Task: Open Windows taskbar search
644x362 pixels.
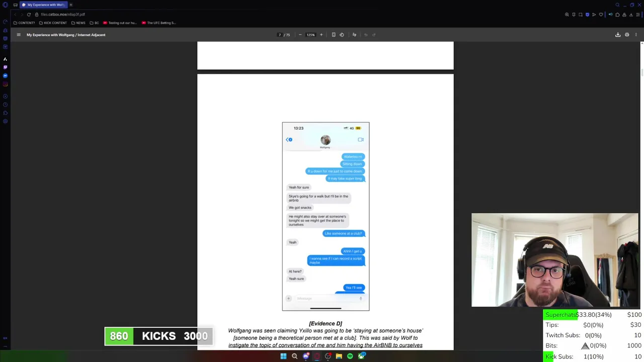Action: (294, 356)
